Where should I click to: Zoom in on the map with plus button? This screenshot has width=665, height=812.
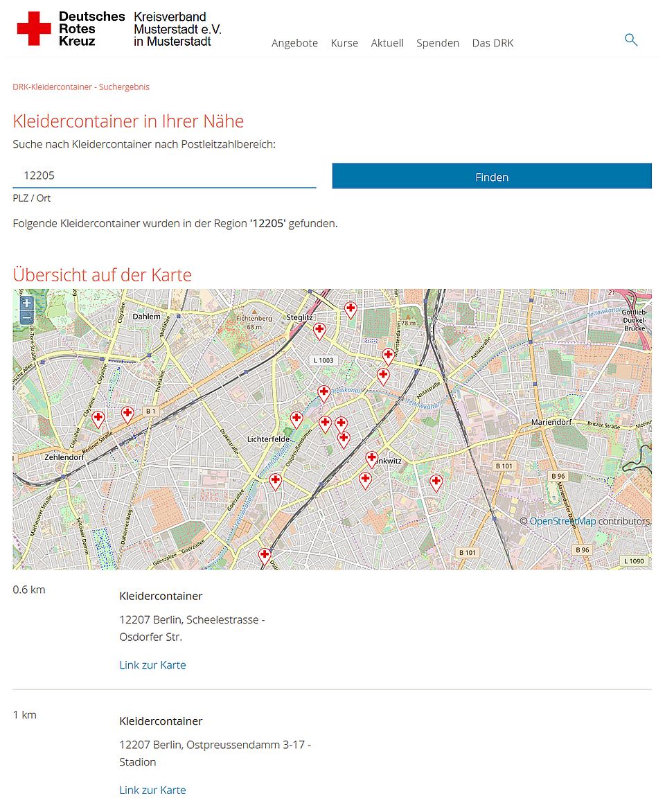click(27, 303)
